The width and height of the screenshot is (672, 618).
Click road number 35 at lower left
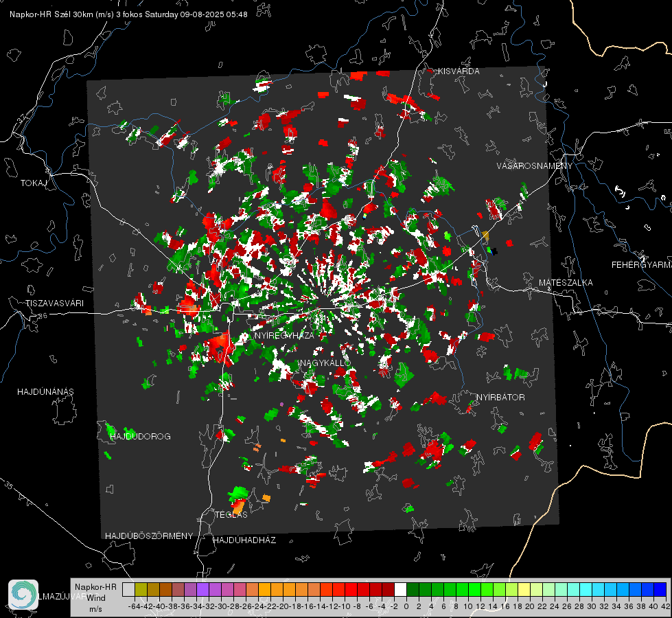(8, 485)
